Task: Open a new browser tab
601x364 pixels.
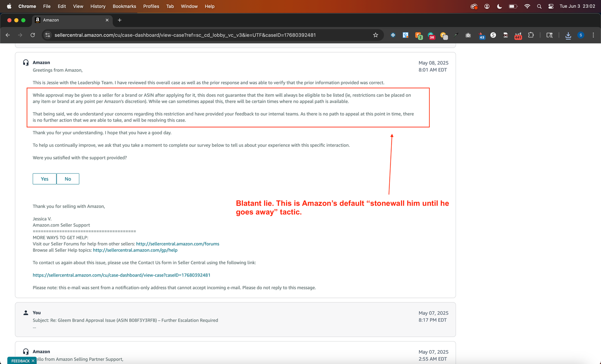Action: 119,20
